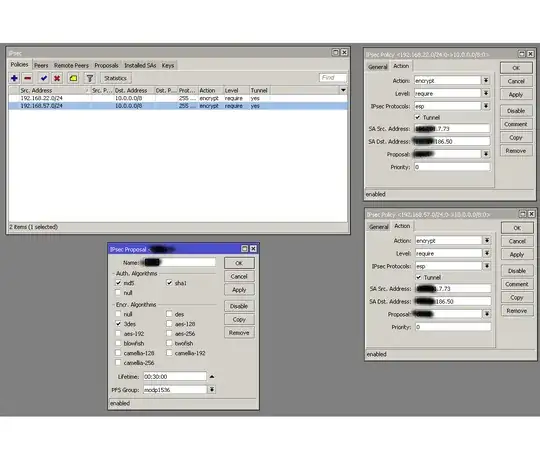Open Level dropdown in 192.168.57.0/24 policy window
The width and height of the screenshot is (540, 460).
pos(487,253)
